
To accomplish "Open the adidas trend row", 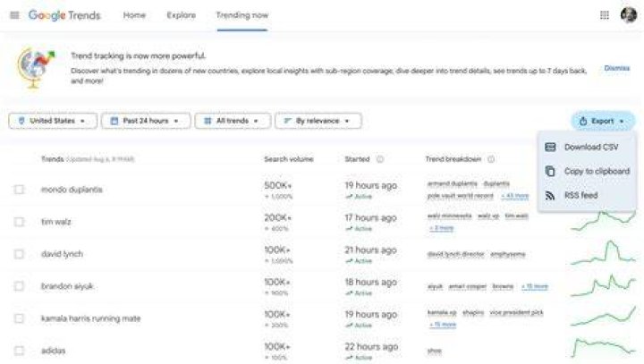I will click(x=54, y=351).
